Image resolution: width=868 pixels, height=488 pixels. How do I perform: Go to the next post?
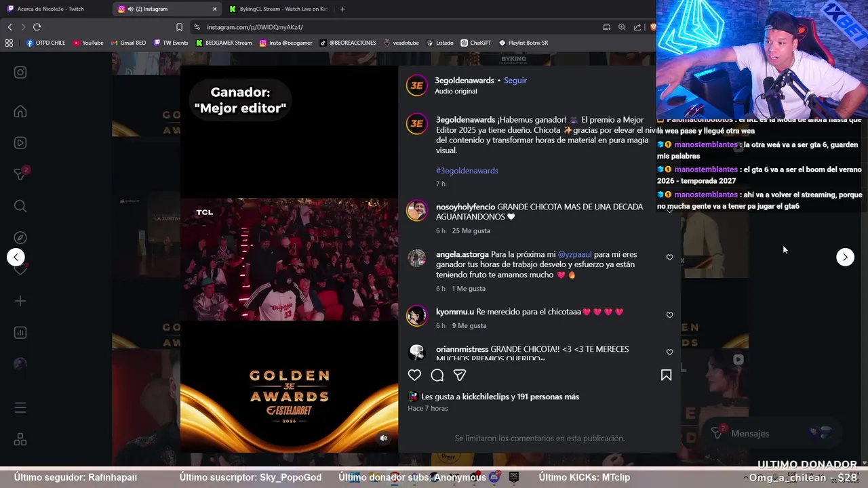pos(845,257)
